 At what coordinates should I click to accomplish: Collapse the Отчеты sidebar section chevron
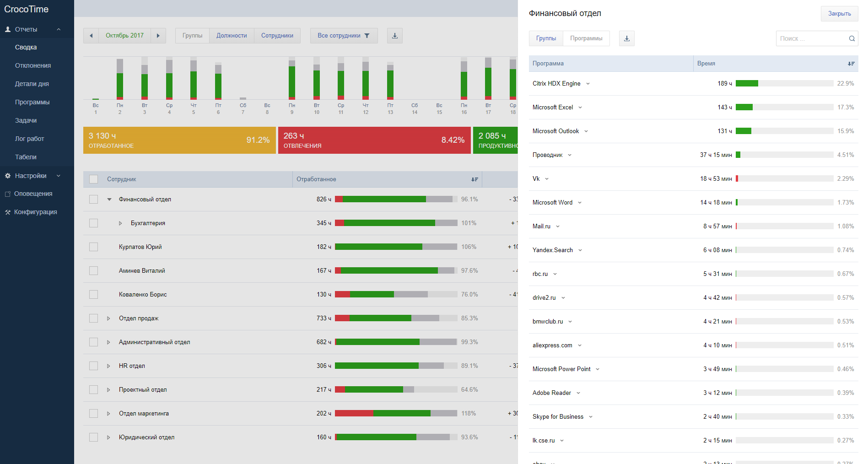click(x=59, y=29)
